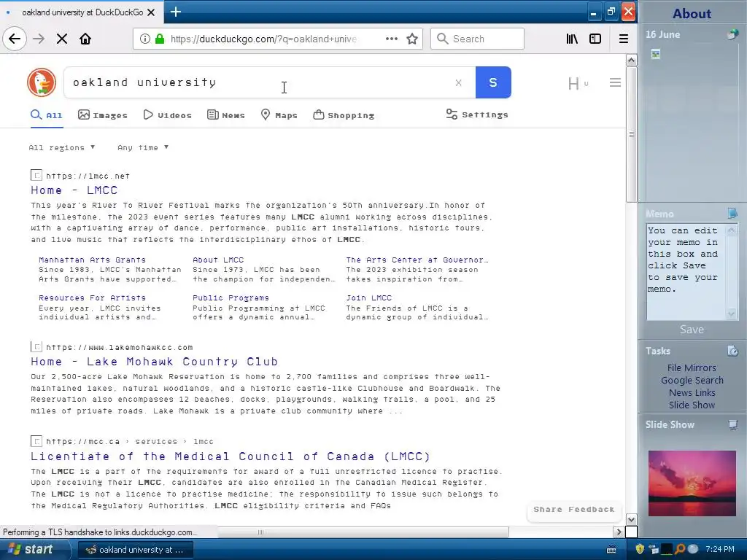This screenshot has width=747, height=560.
Task: Expand the All regions filter
Action: point(62,147)
